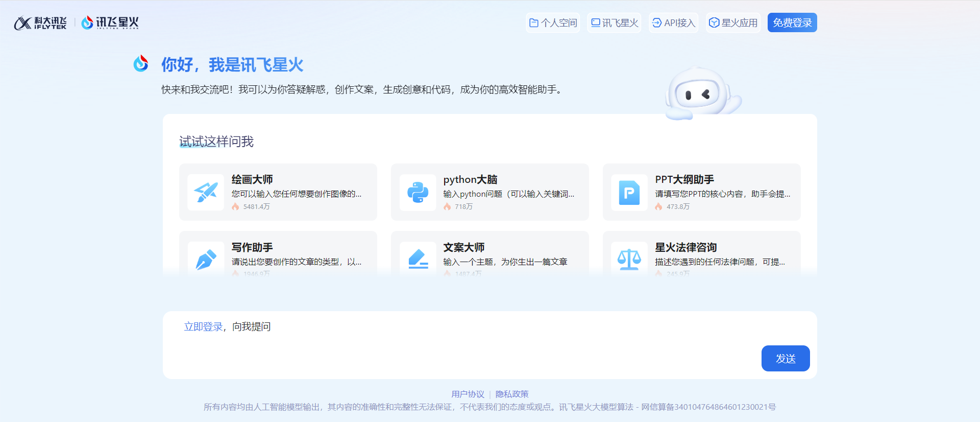This screenshot has height=422, width=980.
Task: Click the 718万 usage count
Action: tap(464, 206)
